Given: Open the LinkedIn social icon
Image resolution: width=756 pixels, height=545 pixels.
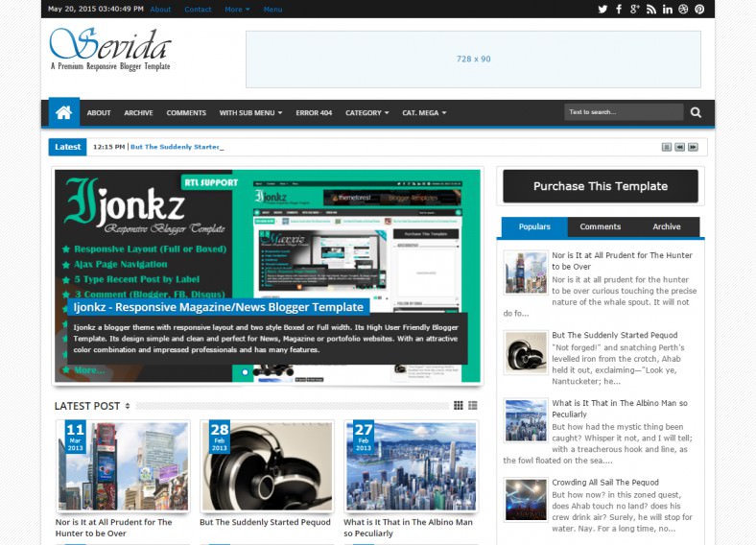Looking at the screenshot, I should tap(668, 10).
